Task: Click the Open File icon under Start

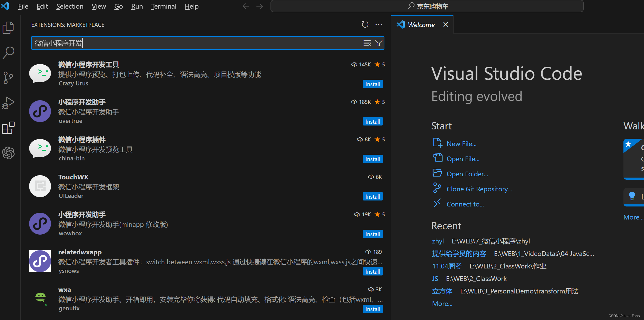Action: pos(437,158)
